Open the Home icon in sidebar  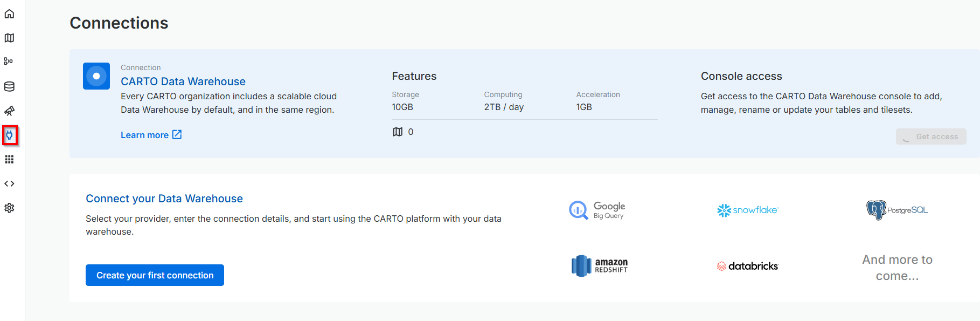pos(9,13)
